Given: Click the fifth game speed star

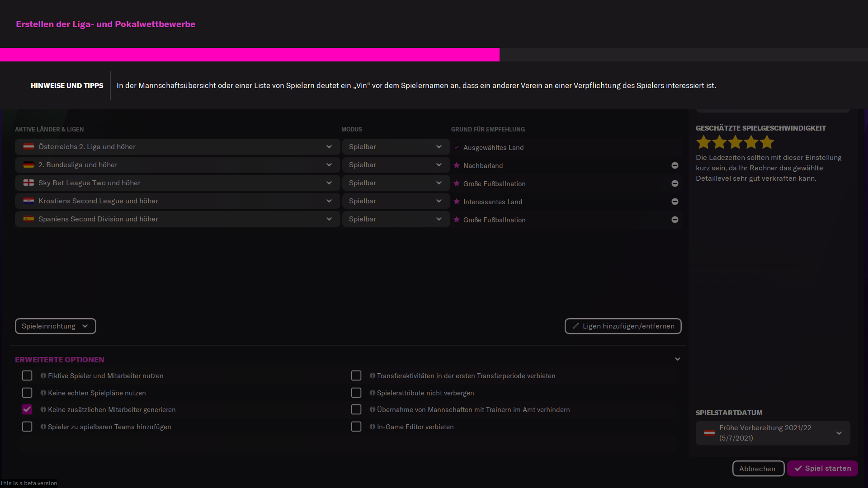Looking at the screenshot, I should pyautogui.click(x=767, y=142).
